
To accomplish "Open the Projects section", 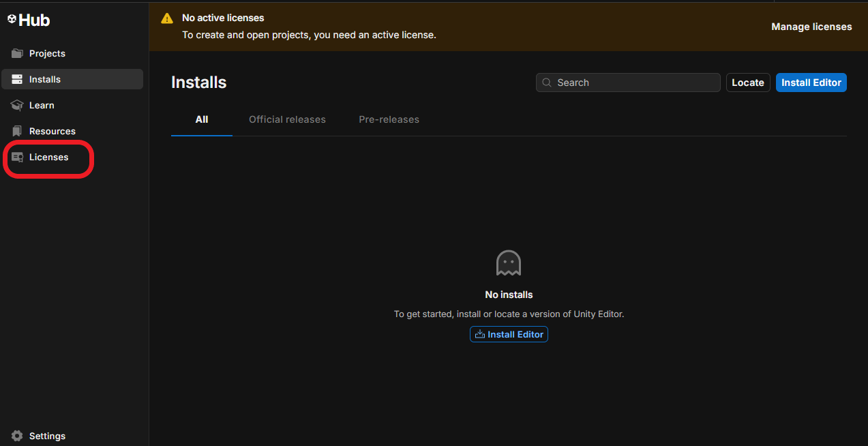I will [72, 53].
